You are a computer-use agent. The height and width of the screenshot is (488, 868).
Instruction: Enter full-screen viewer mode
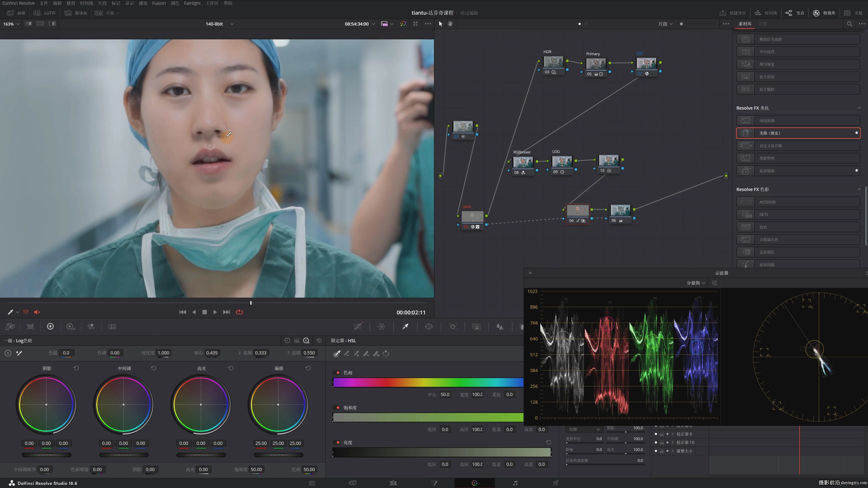coord(415,23)
